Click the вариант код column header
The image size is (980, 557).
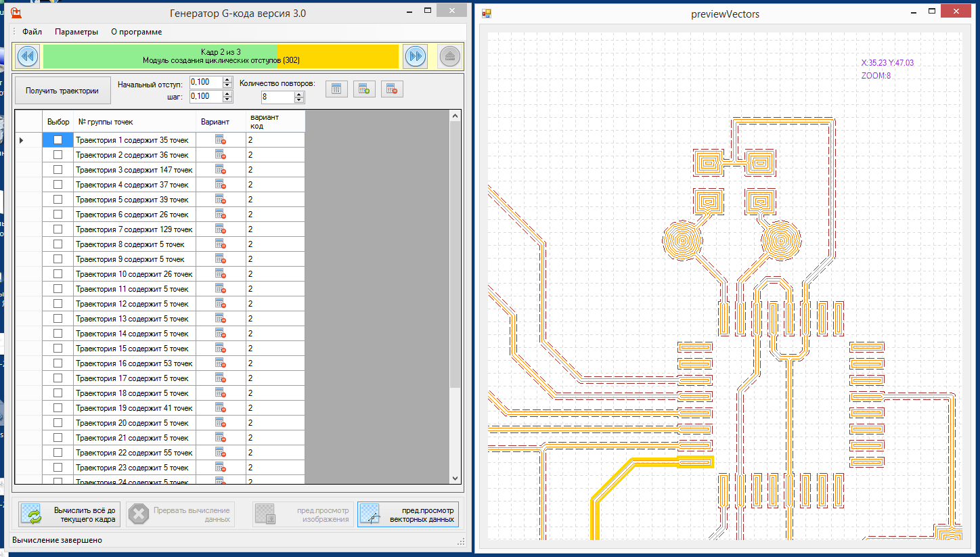(275, 122)
